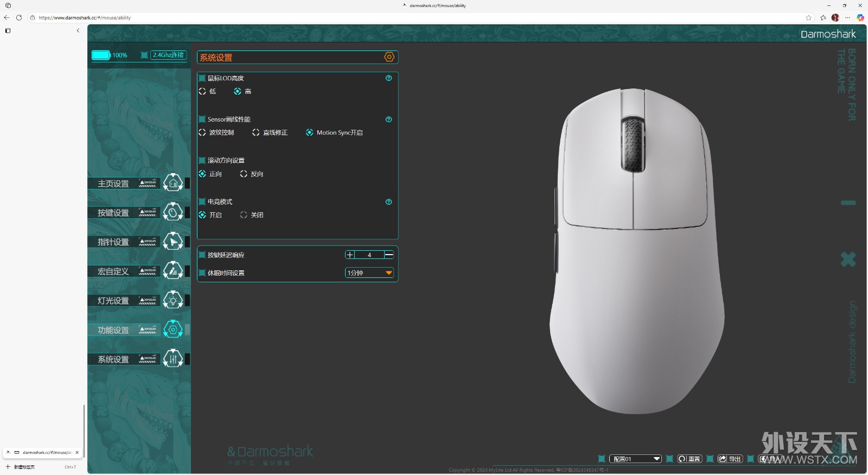The width and height of the screenshot is (868, 475).
Task: Click the teal X icon on right edge
Action: pyautogui.click(x=848, y=259)
